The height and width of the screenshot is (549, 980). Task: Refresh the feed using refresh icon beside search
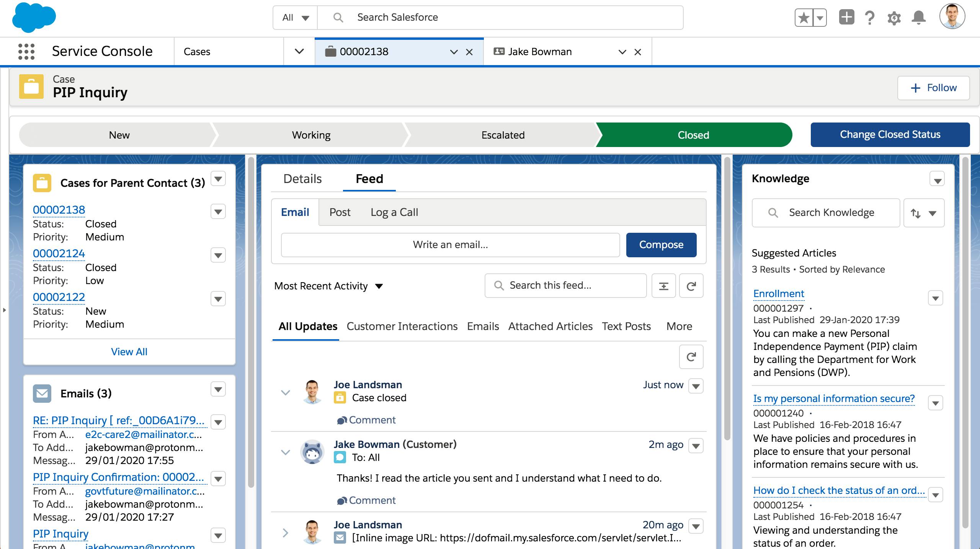tap(691, 286)
